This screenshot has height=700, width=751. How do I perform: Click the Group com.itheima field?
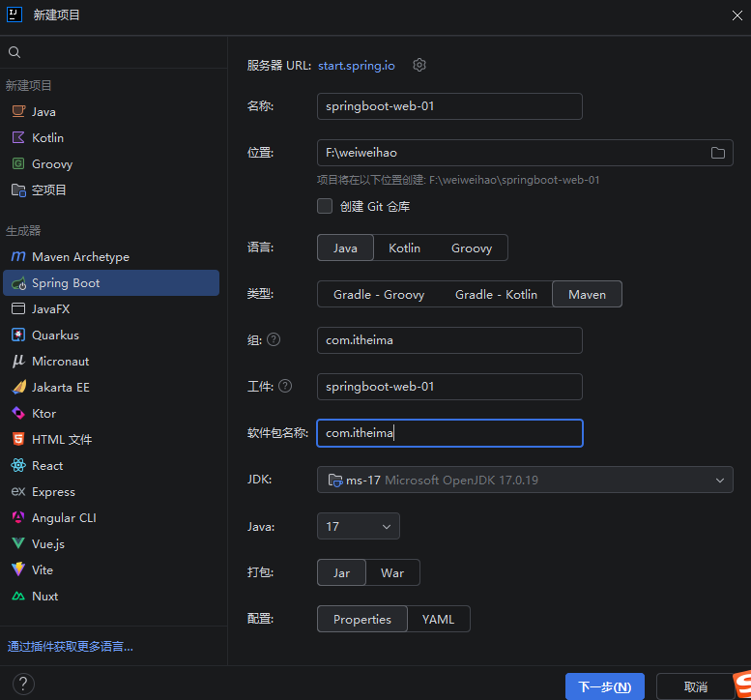tap(449, 340)
